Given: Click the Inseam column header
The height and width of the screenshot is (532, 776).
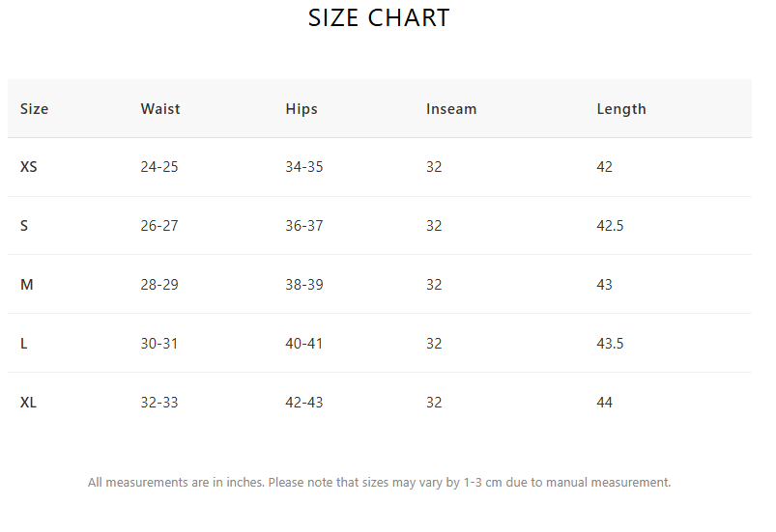Looking at the screenshot, I should pos(451,109).
